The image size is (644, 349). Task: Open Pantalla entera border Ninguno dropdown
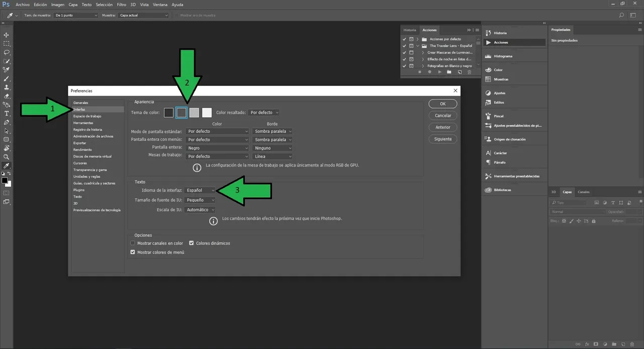pos(273,148)
